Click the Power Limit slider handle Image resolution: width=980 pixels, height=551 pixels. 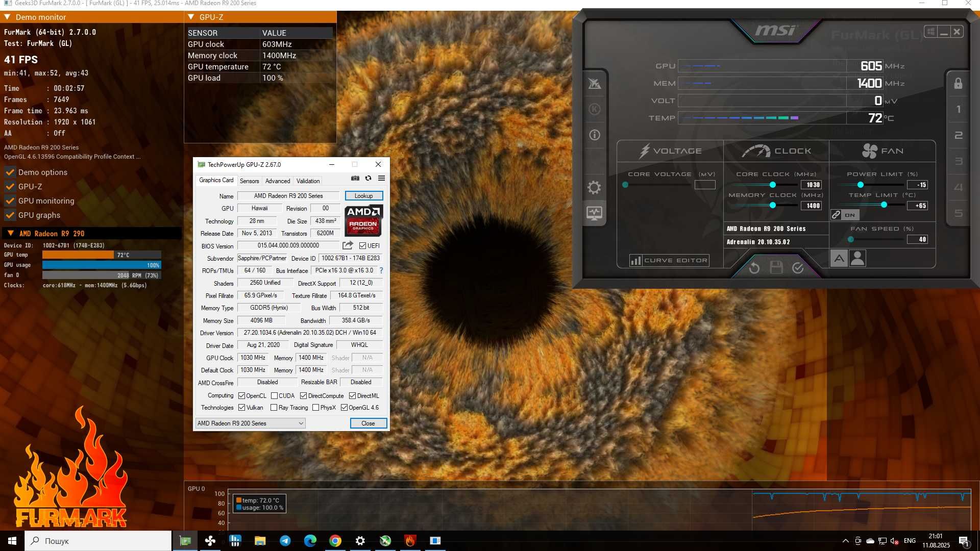click(x=861, y=185)
